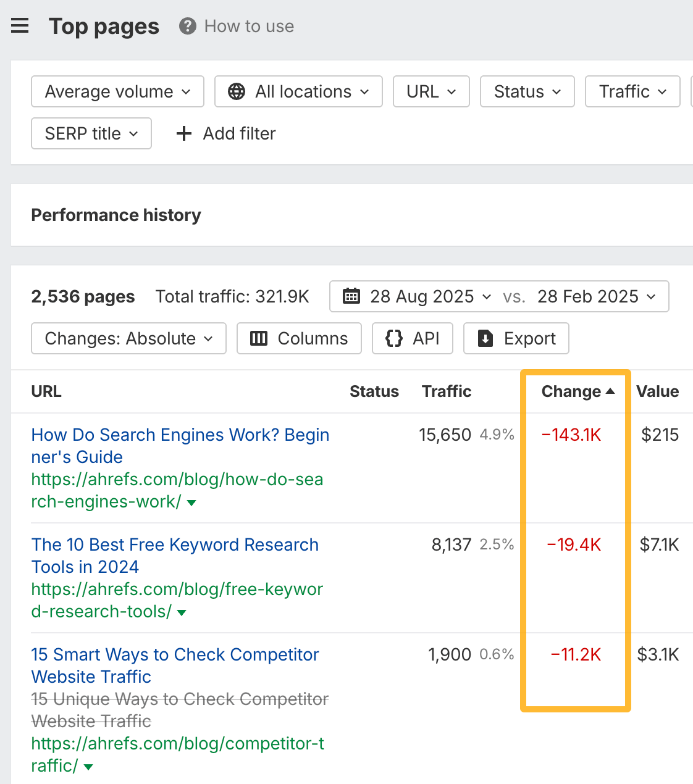Click the Add filter plus icon
Viewport: 693px width, 784px height.
[183, 133]
